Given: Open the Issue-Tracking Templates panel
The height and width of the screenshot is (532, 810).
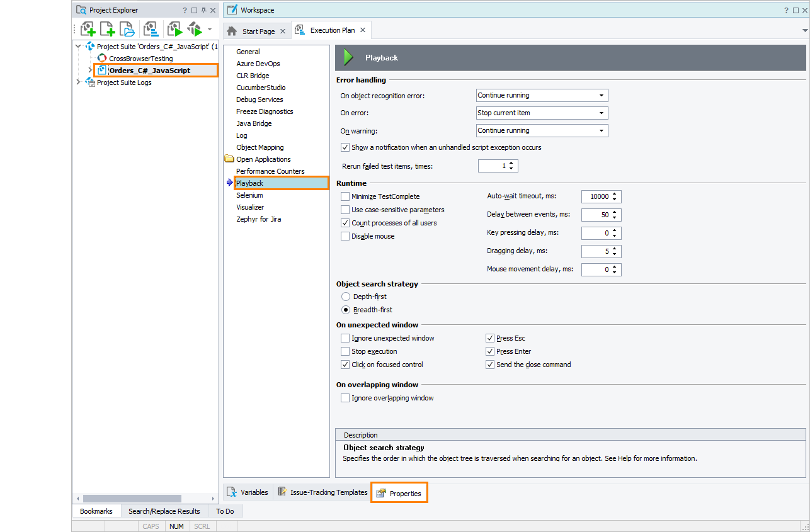Looking at the screenshot, I should [281, 492].
